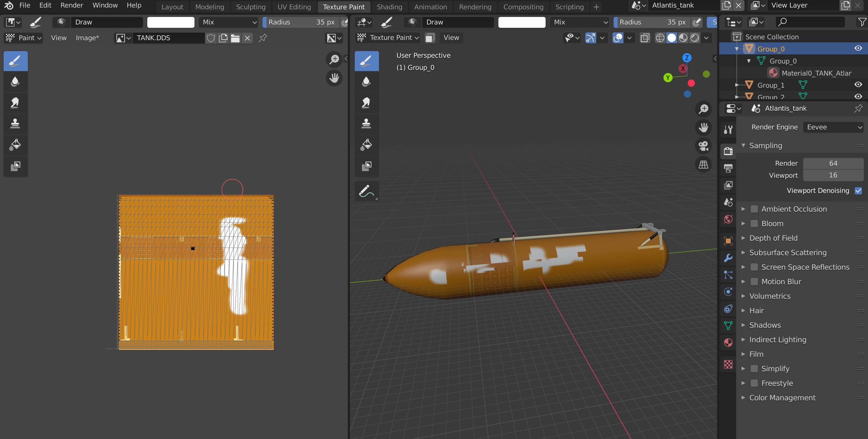Select the Fill tool in 3D viewport toolbar
The width and height of the screenshot is (868, 439).
(x=367, y=145)
